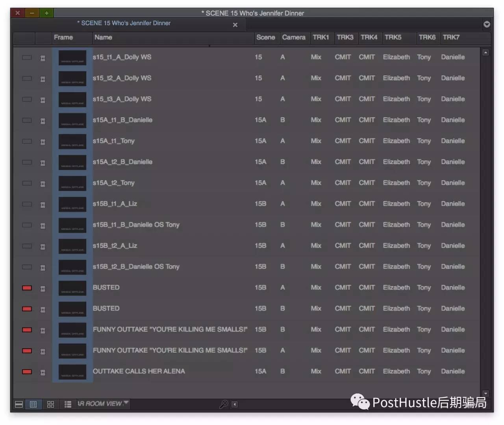This screenshot has width=504, height=425.
Task: Click clip icon for s15A_t1_B_Danielle
Action: coord(43,121)
